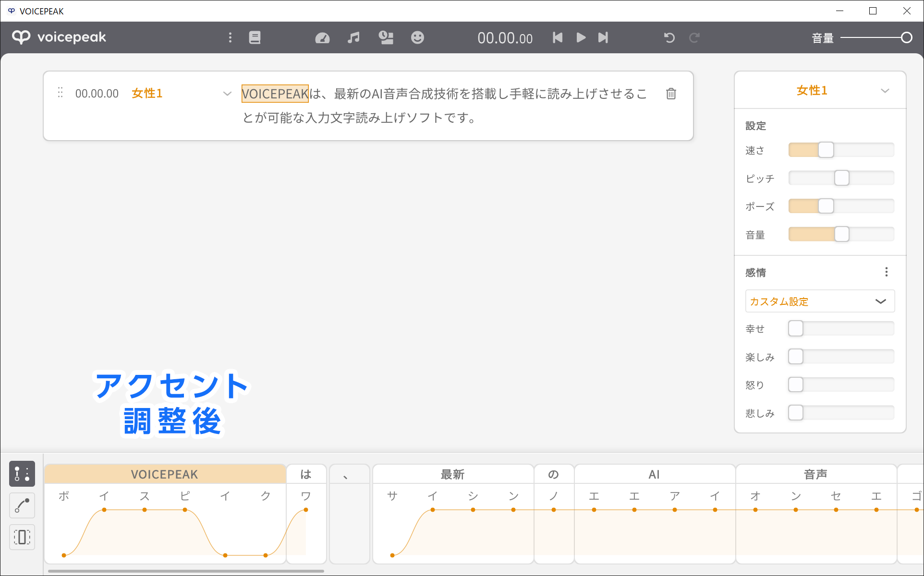Select the accent edit mode tool
Viewport: 924px width, 576px height.
coord(22,474)
